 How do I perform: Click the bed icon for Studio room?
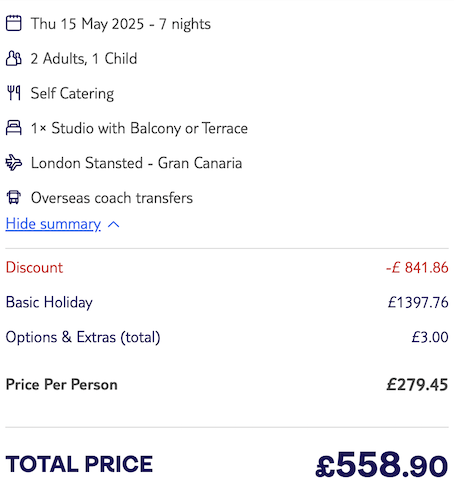tap(14, 128)
